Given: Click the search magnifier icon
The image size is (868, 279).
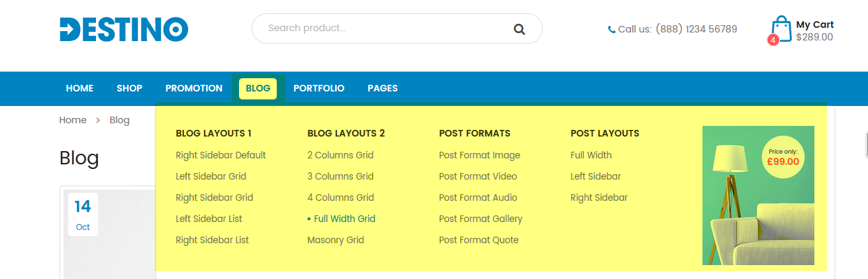Looking at the screenshot, I should (x=519, y=28).
